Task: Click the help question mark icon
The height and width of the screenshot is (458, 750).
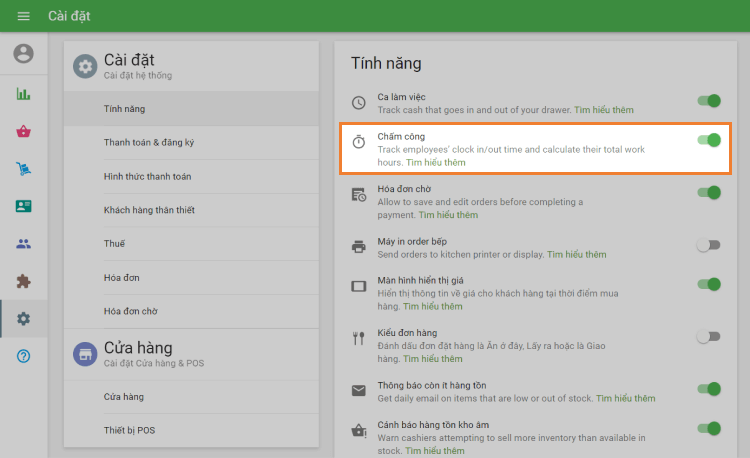Action: point(23,356)
